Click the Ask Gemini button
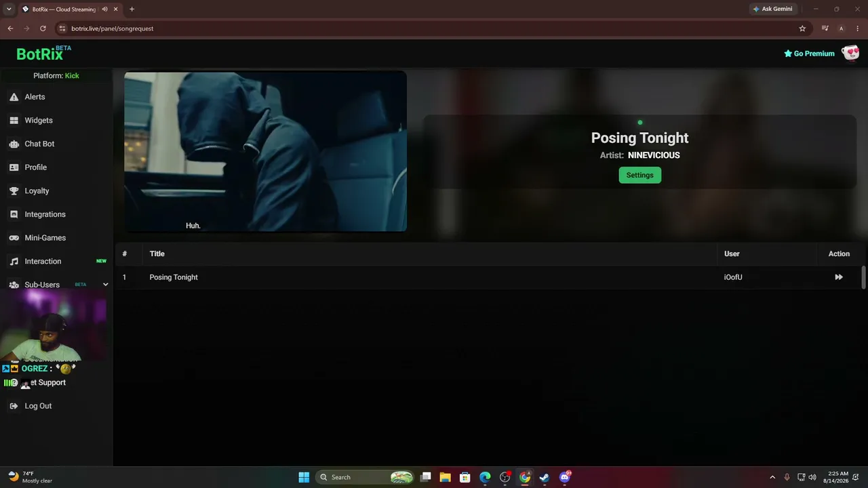This screenshot has width=868, height=488. pos(772,9)
